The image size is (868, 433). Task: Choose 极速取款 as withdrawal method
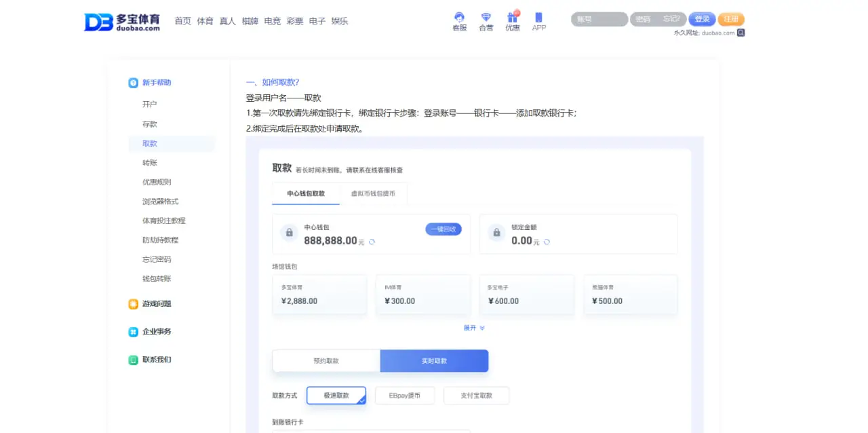(x=336, y=396)
